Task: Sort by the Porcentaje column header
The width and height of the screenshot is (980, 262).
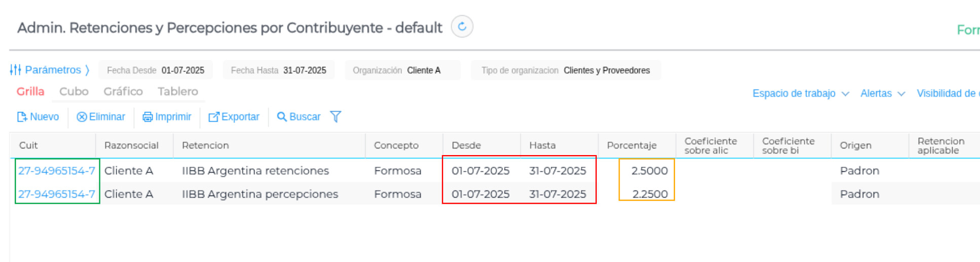Action: click(x=632, y=145)
